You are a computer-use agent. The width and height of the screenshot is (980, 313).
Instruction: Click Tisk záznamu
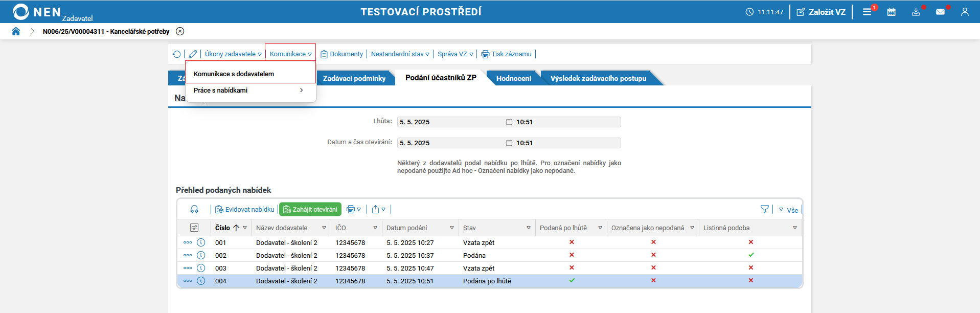click(507, 54)
